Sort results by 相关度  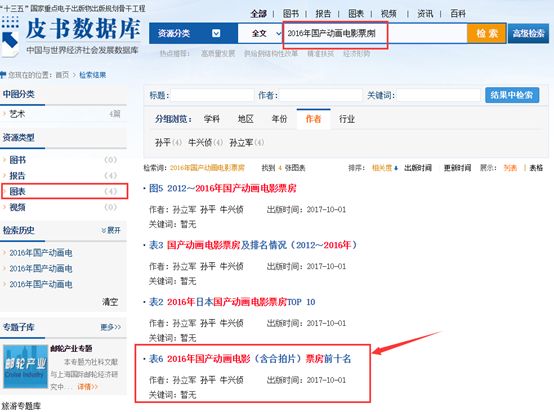tap(384, 168)
